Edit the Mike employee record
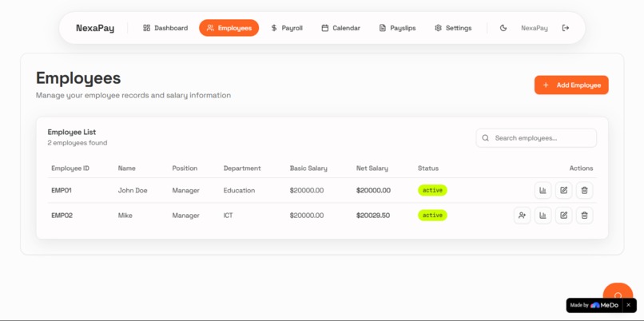Screen dimensions: 644x321 (563, 216)
